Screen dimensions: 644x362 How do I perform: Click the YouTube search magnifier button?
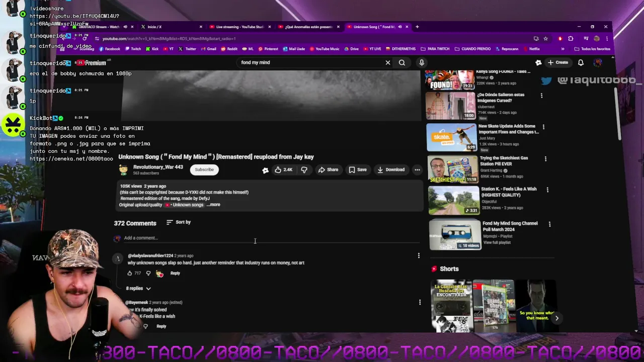[x=402, y=62]
